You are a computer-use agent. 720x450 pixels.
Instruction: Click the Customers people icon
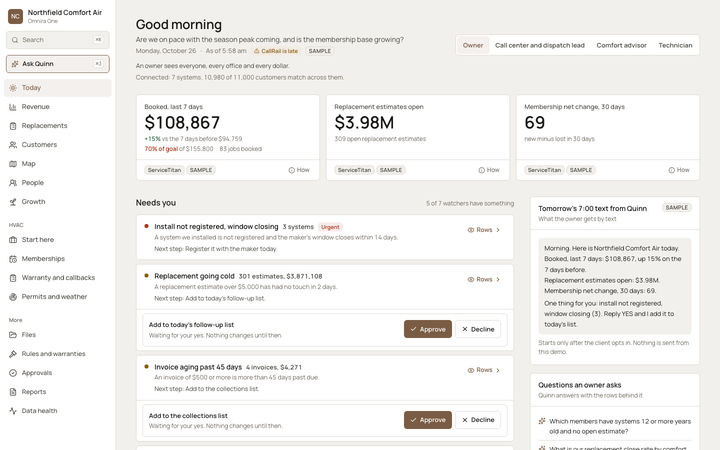coord(13,145)
